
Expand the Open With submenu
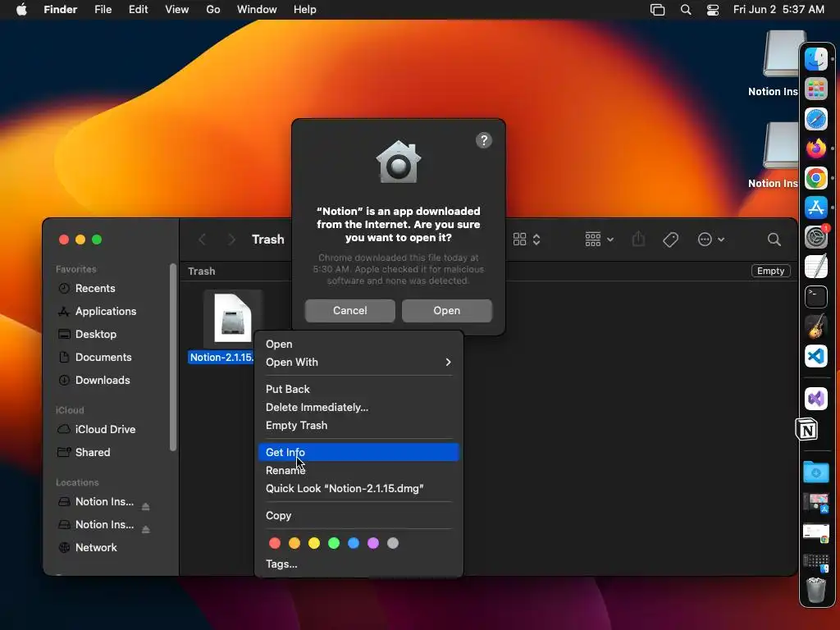(358, 362)
